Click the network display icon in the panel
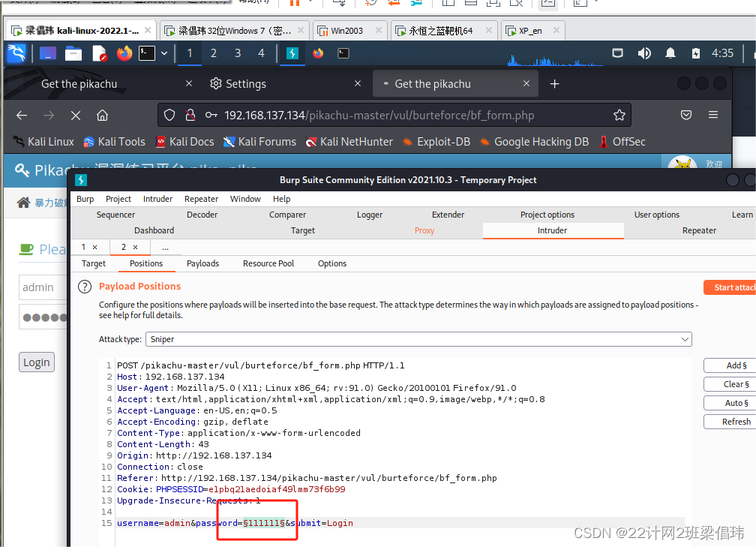This screenshot has width=756, height=547. tap(618, 53)
